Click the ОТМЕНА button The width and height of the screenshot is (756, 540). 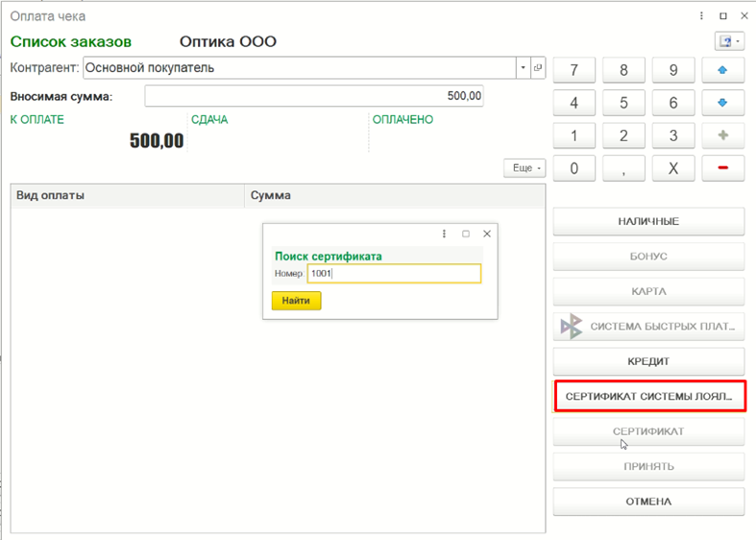pos(648,502)
